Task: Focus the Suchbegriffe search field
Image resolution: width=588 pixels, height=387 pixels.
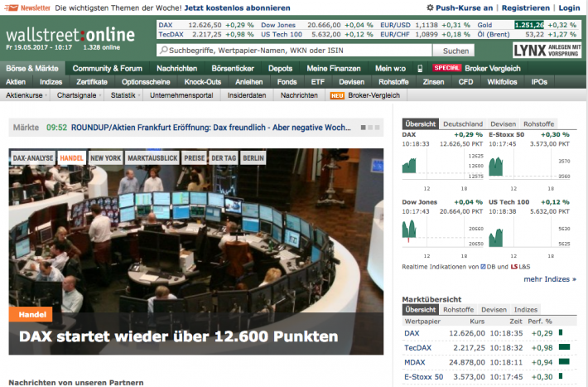Action: tap(294, 51)
